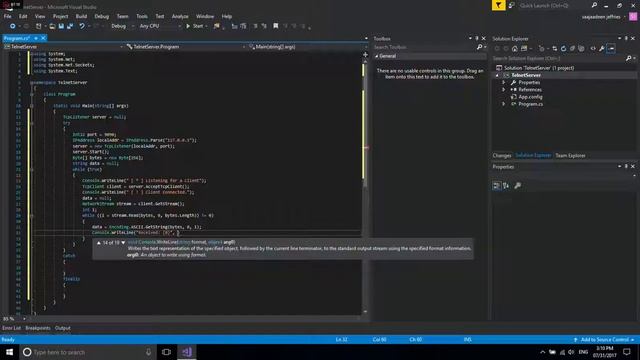
Task: Collapse the General group in Toolbox
Action: [377, 56]
